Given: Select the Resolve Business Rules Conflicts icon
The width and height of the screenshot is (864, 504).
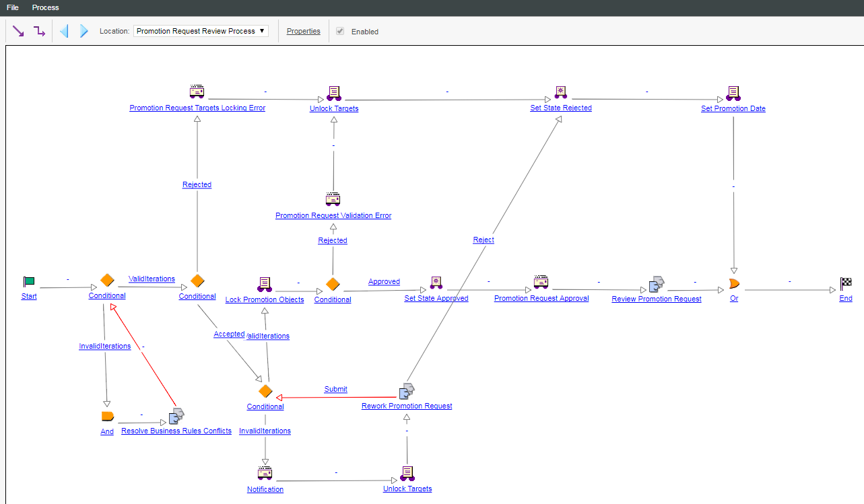Looking at the screenshot, I should coord(176,417).
